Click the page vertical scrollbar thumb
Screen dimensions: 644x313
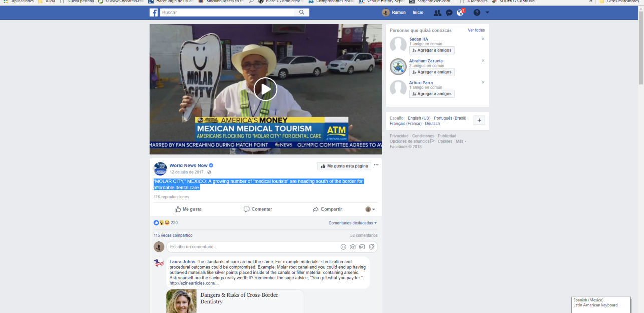click(x=641, y=47)
